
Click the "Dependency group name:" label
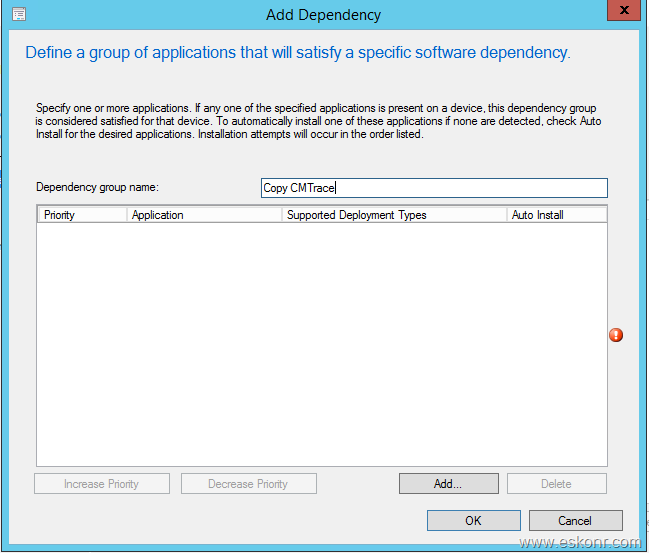coord(97,187)
